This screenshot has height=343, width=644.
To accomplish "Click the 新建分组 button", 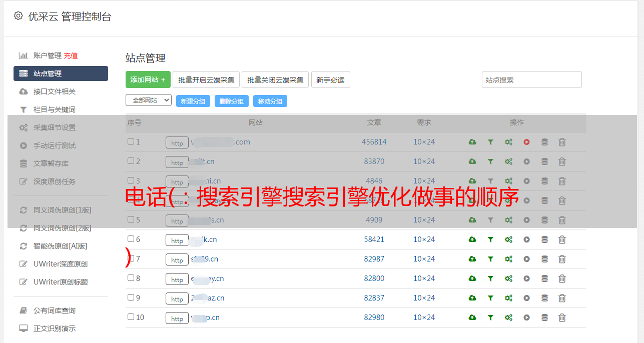I will 193,101.
